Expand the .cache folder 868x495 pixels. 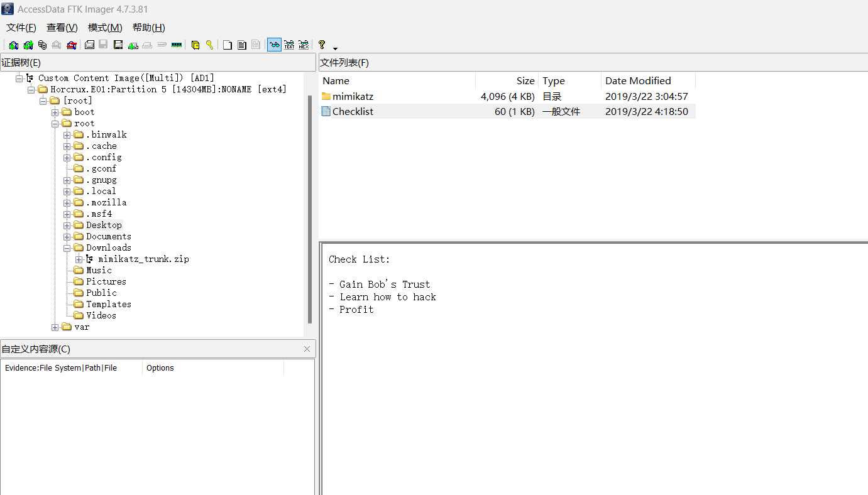[x=67, y=146]
